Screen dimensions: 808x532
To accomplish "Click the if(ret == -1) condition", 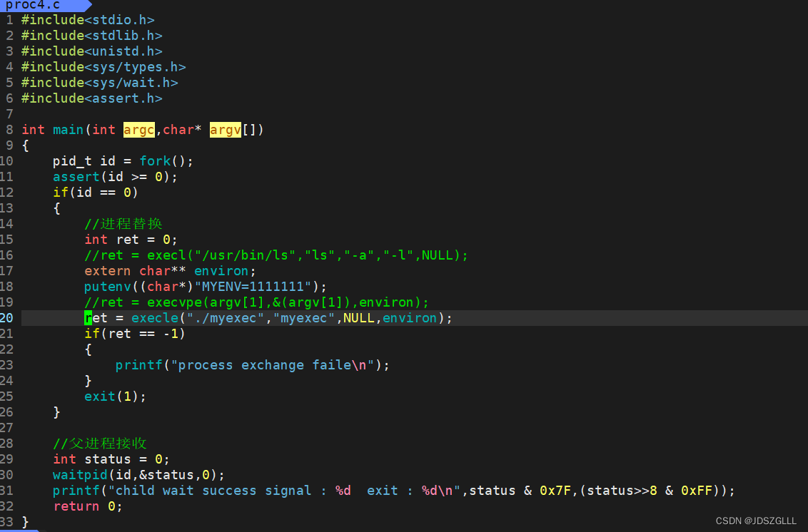I will coord(135,334).
